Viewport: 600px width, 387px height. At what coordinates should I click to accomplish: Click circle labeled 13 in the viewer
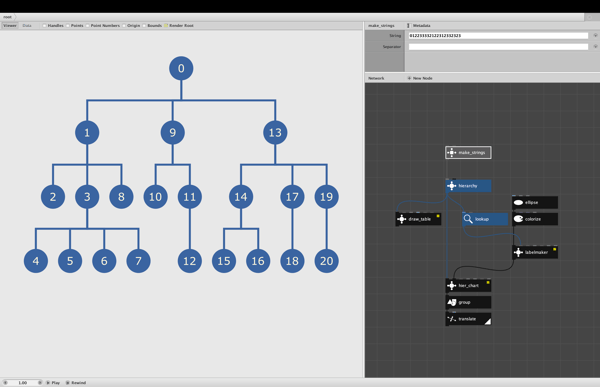275,132
